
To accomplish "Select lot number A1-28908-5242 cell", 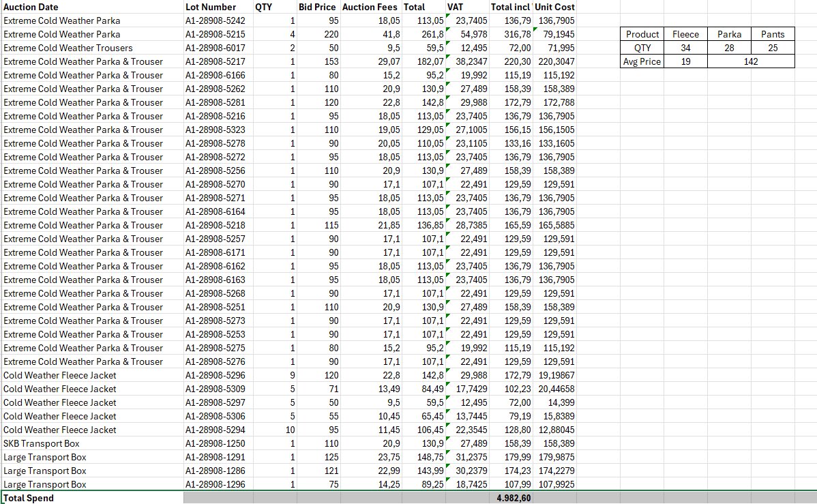I will pyautogui.click(x=218, y=21).
